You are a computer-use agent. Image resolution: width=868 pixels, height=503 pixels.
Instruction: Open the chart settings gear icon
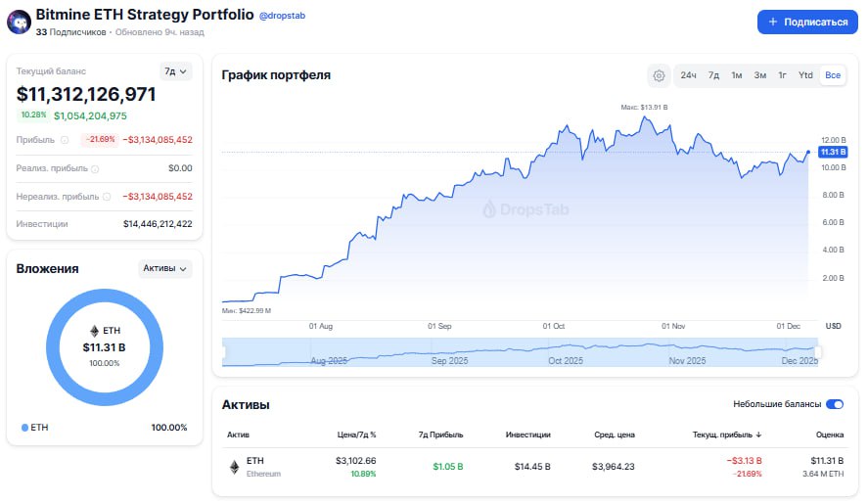click(659, 75)
